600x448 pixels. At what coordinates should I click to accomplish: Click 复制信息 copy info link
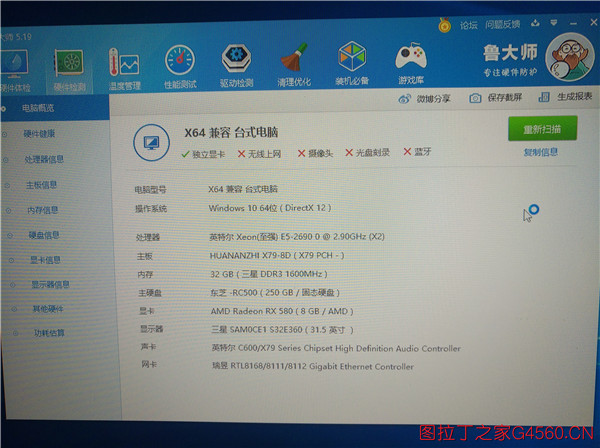click(x=540, y=152)
